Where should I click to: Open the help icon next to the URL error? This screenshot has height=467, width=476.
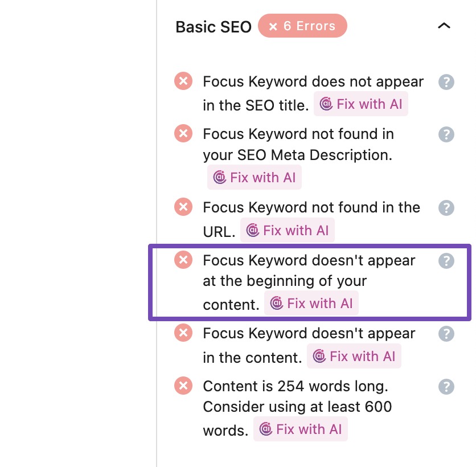click(x=446, y=208)
